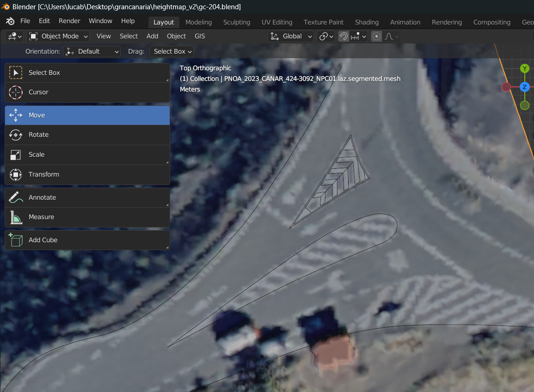Open the Help menu
The image size is (534, 392).
click(128, 21)
